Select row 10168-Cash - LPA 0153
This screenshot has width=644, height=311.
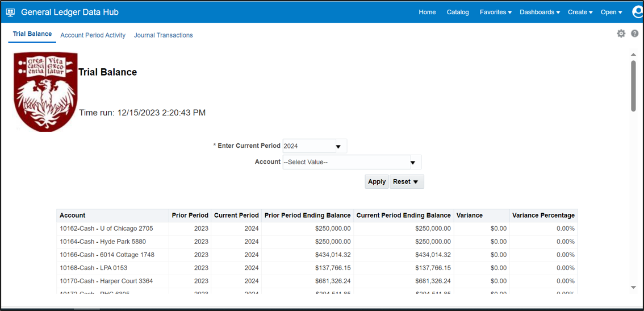coord(317,268)
